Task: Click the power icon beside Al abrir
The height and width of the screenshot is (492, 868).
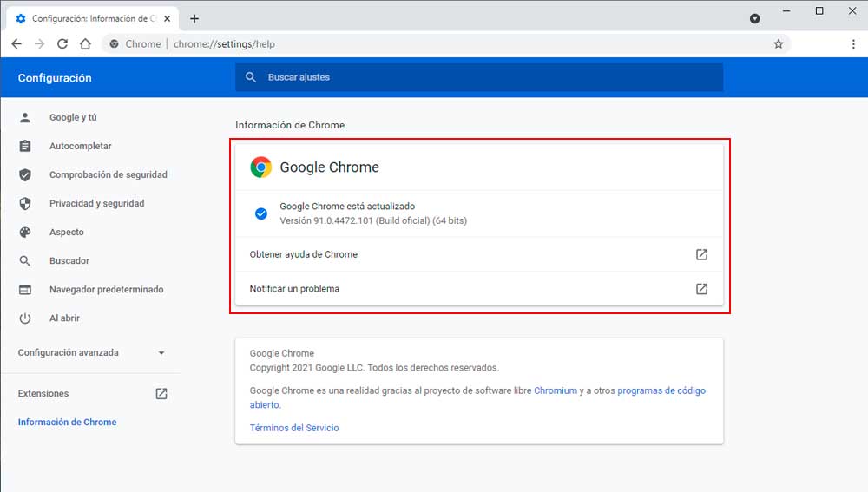Action: pyautogui.click(x=25, y=318)
